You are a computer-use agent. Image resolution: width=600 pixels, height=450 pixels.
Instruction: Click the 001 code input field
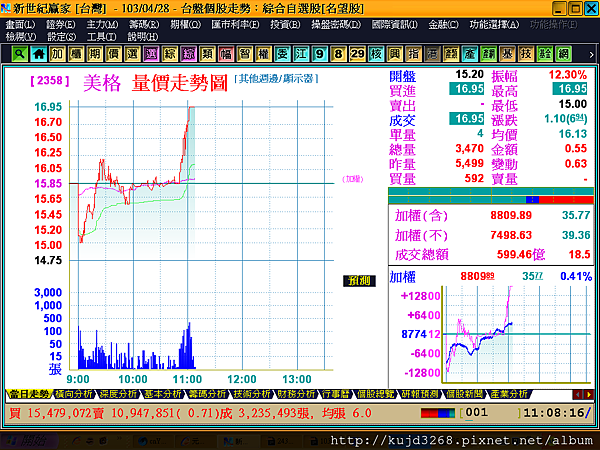click(x=491, y=413)
